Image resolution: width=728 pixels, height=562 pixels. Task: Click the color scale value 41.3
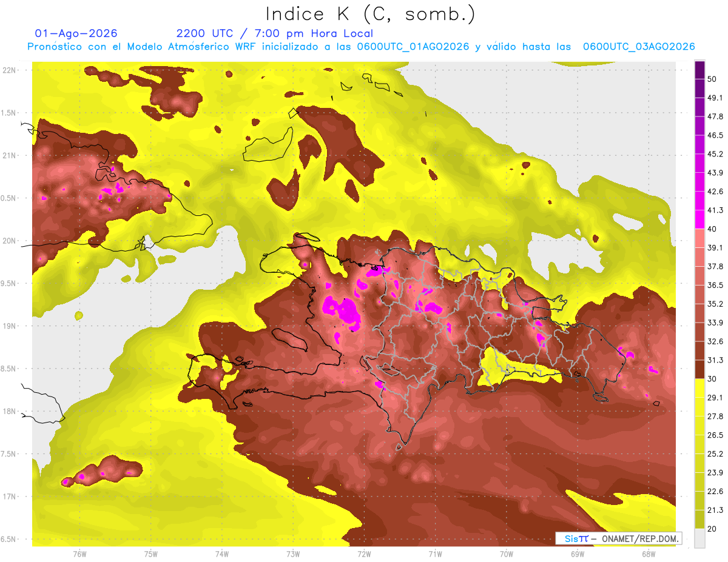pos(716,210)
